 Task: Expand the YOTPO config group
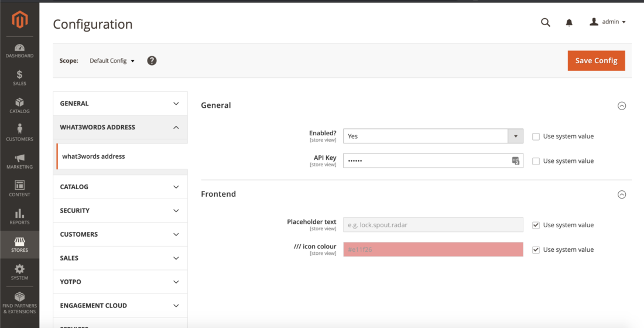tap(121, 282)
